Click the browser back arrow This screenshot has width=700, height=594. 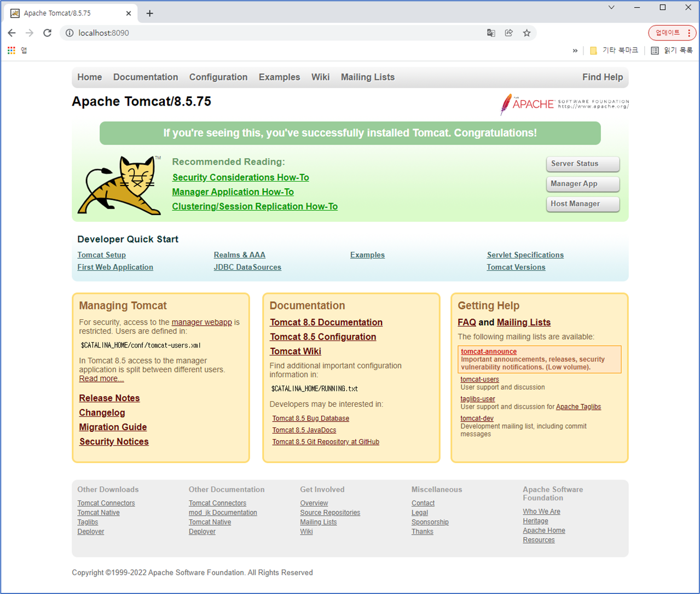coord(12,33)
